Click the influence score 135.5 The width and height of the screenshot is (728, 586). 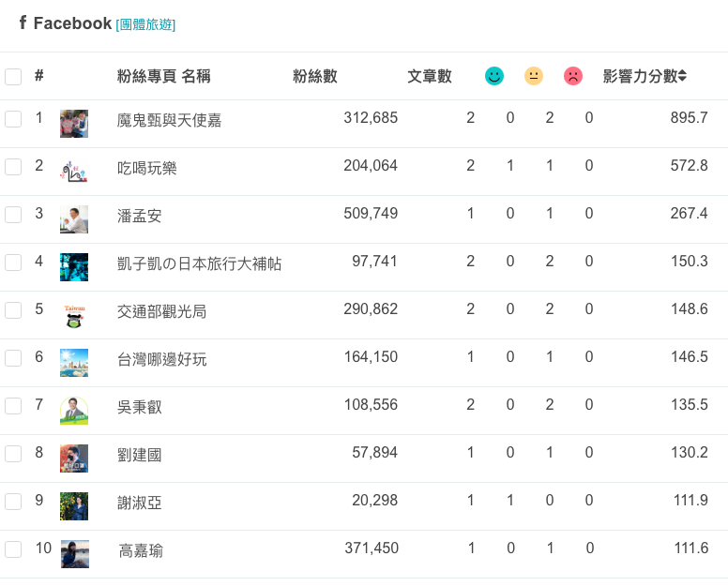[x=689, y=404]
